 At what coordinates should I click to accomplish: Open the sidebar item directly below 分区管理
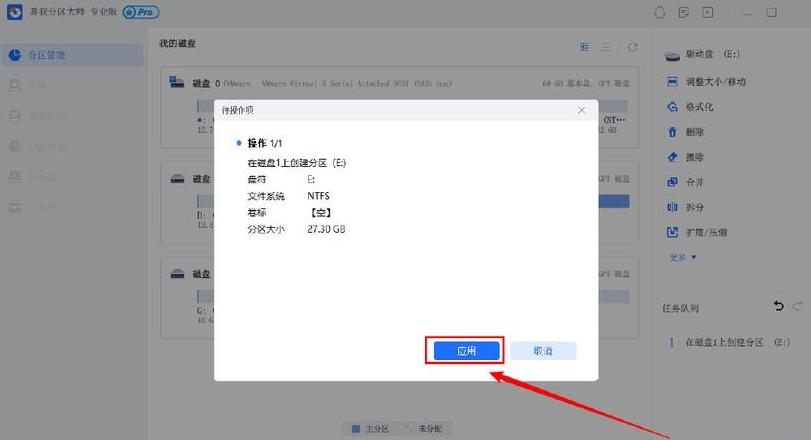tap(72, 85)
